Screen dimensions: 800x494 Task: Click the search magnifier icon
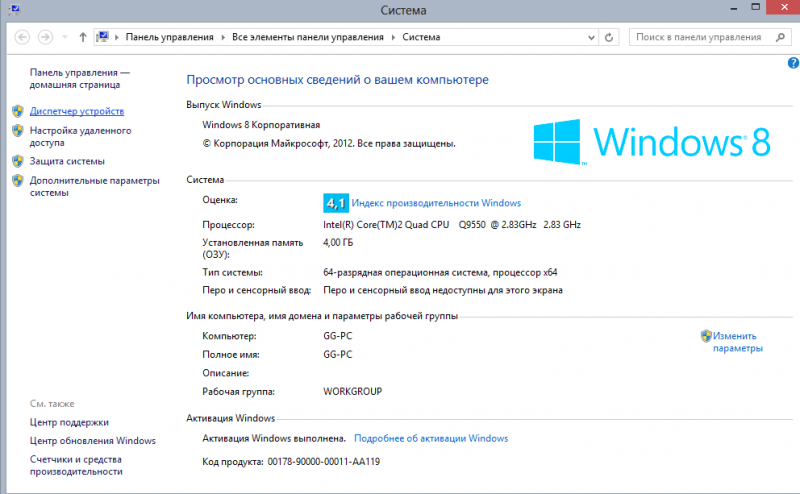tap(780, 37)
